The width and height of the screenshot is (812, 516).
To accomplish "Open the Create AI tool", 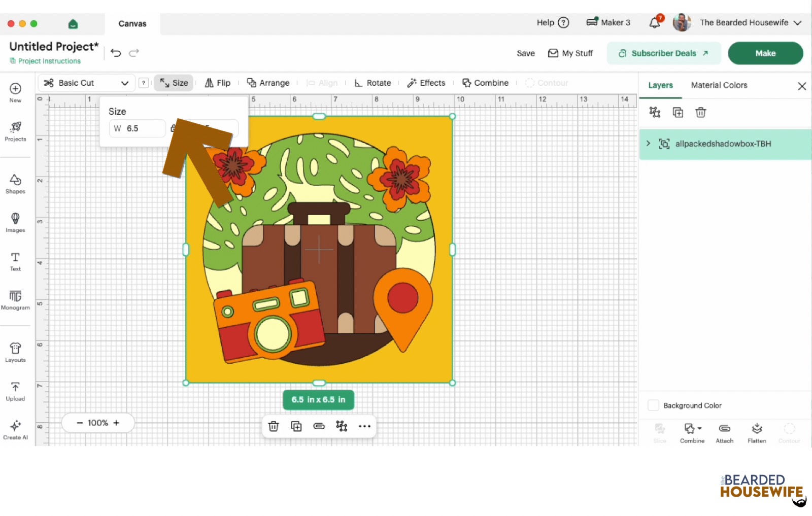I will (15, 430).
